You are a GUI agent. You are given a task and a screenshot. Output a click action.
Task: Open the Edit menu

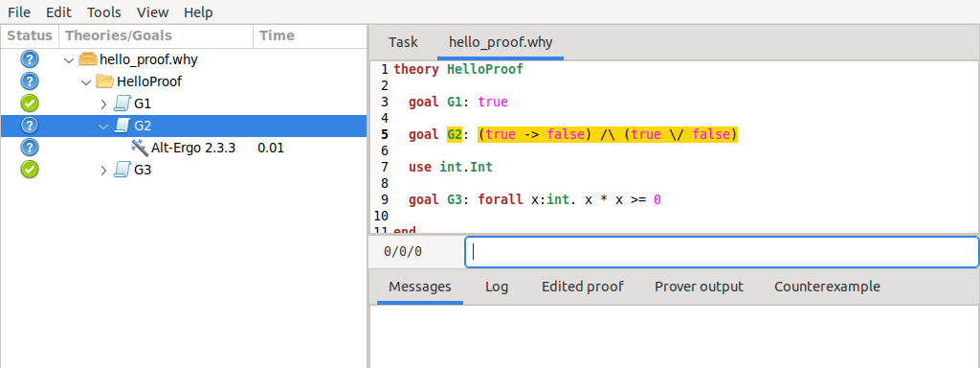58,11
